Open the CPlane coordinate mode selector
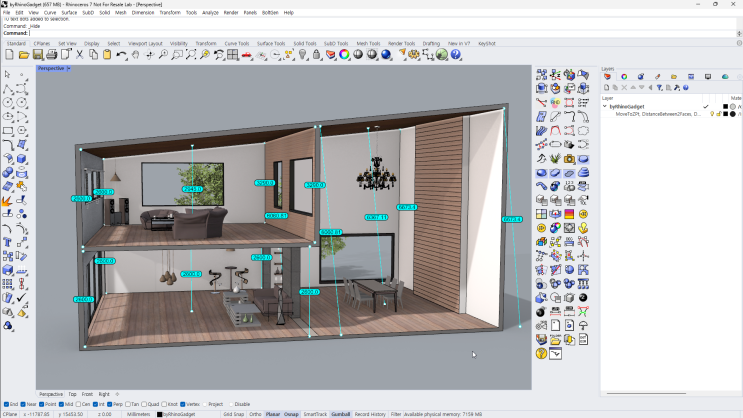 tap(10, 414)
